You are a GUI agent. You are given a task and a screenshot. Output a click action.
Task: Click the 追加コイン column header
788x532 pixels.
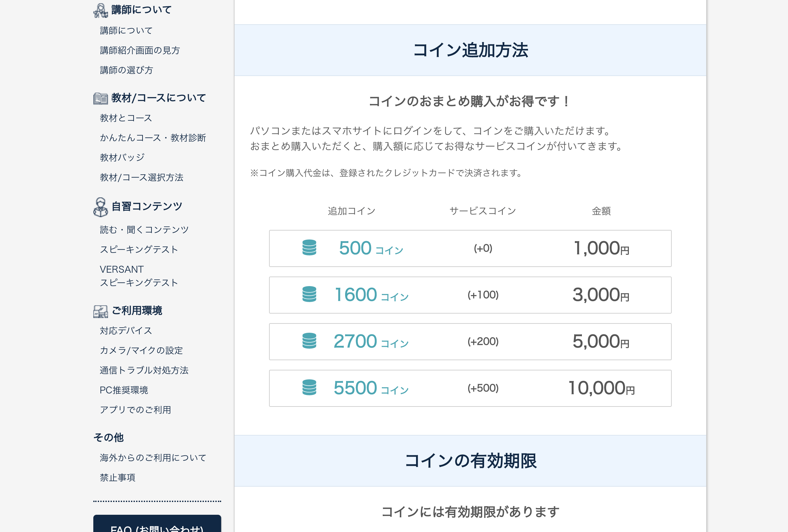tap(352, 211)
